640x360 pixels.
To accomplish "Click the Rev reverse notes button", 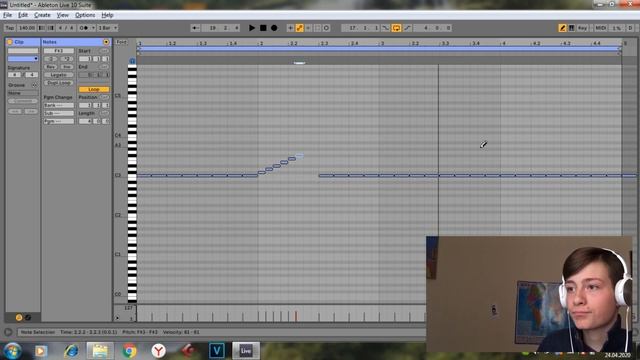I will coord(51,67).
